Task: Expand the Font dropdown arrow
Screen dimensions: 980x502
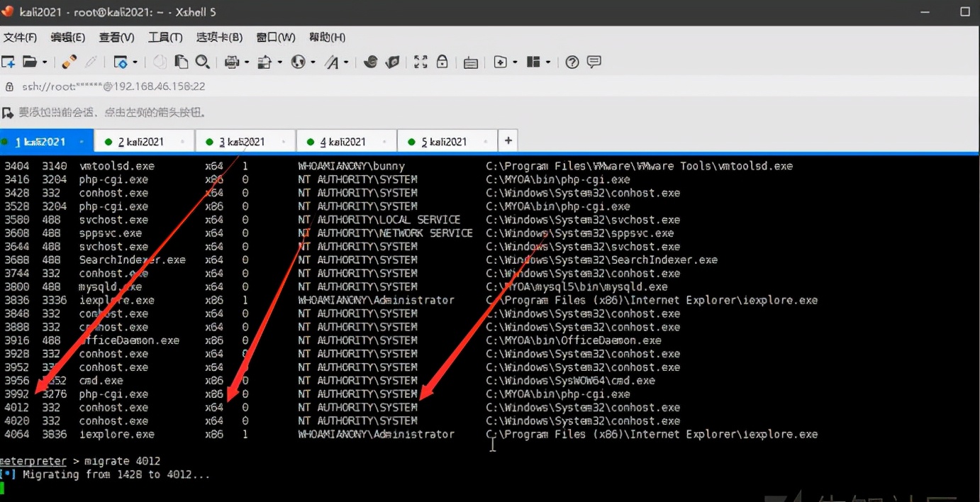Action: (x=347, y=62)
